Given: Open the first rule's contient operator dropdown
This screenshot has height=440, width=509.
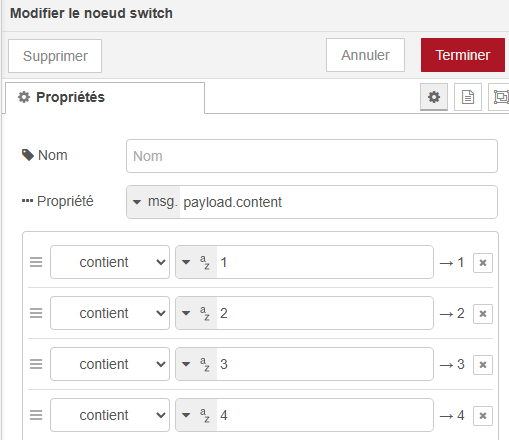Looking at the screenshot, I should coord(110,262).
